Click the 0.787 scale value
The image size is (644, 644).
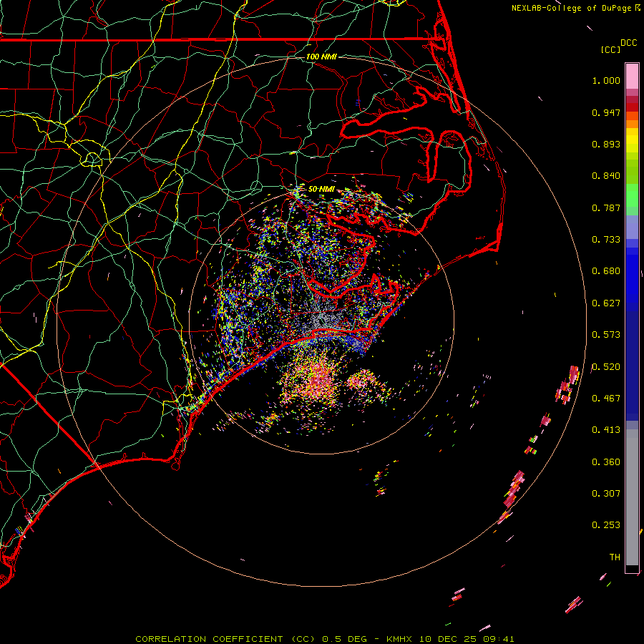tap(606, 208)
